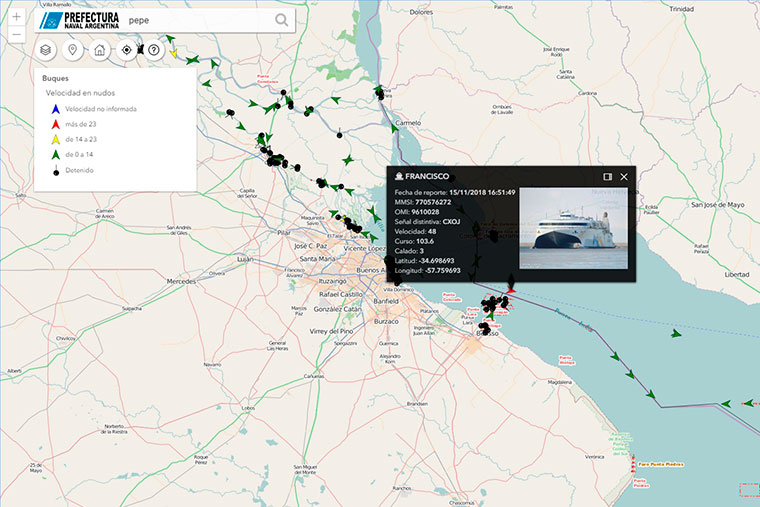Click the black 'Detenido' legend marker
This screenshot has height=507, width=760.
[x=55, y=170]
